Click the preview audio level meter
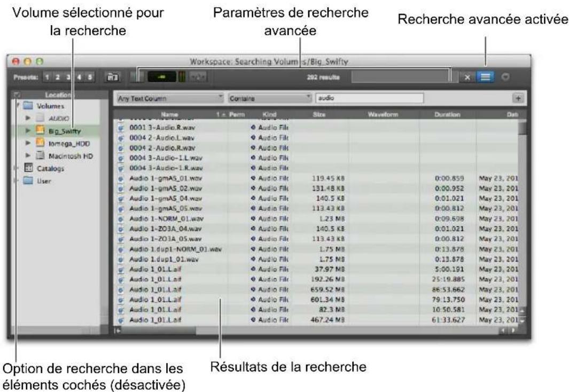Screen dimensions: 569x392 click(182, 77)
